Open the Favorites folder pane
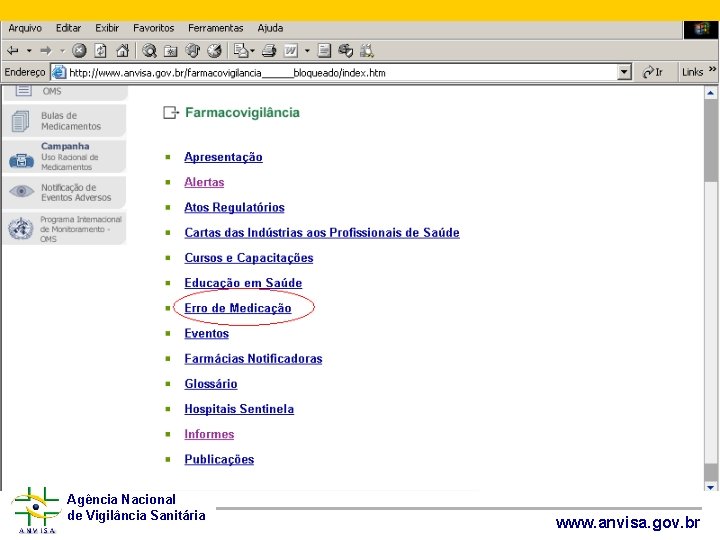The image size is (720, 540). [x=171, y=51]
